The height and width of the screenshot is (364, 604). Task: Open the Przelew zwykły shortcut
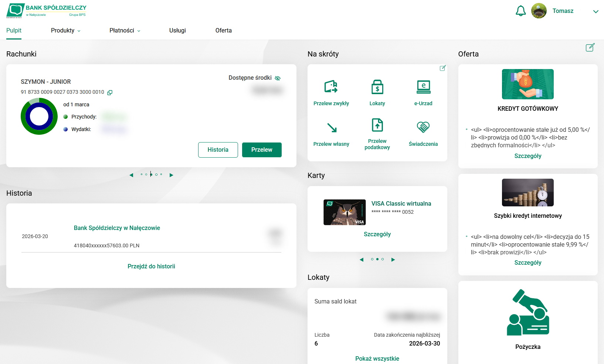[x=331, y=91]
